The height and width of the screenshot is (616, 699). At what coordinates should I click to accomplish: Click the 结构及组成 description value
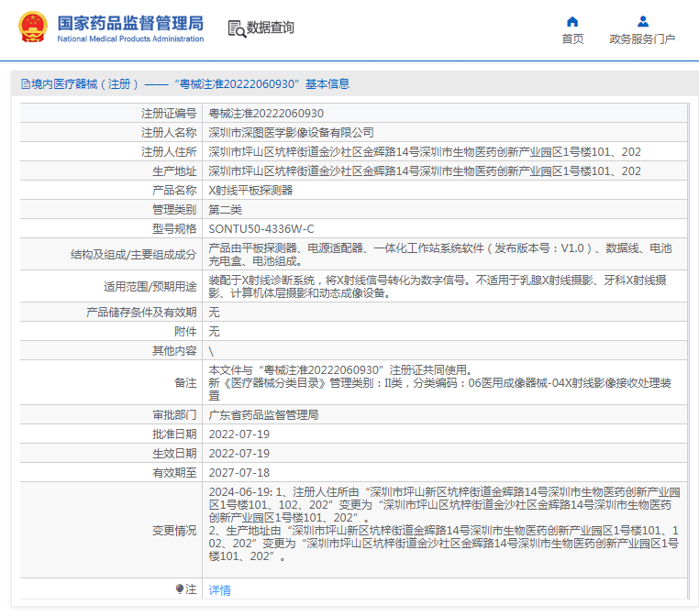click(x=440, y=254)
